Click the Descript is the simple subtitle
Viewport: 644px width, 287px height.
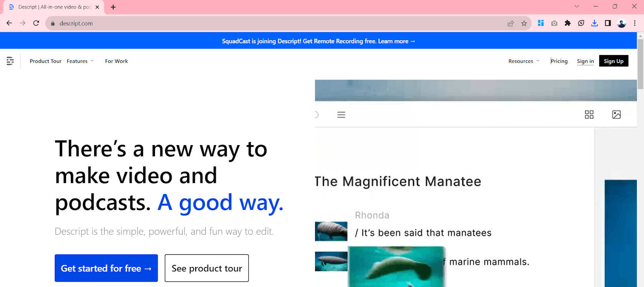tap(164, 232)
